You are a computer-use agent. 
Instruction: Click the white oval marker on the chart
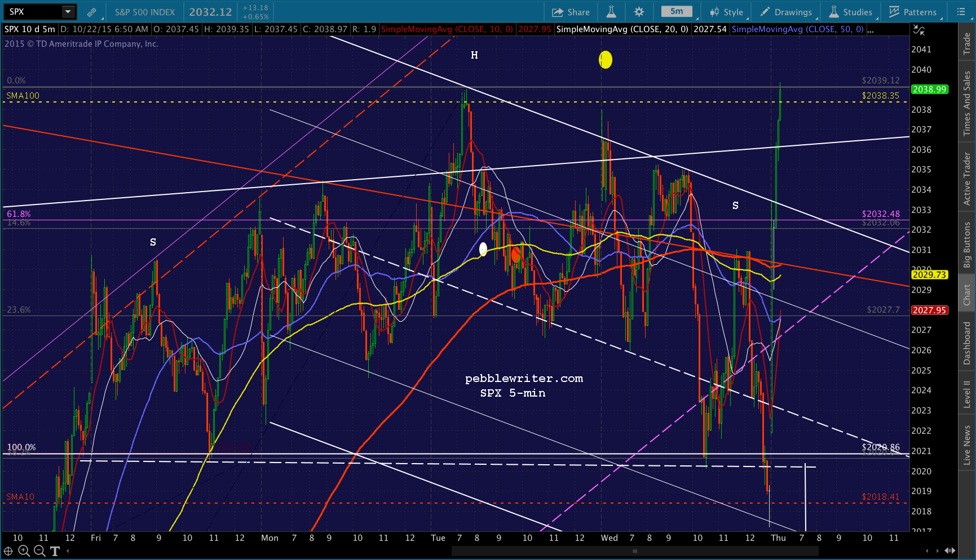click(x=483, y=249)
